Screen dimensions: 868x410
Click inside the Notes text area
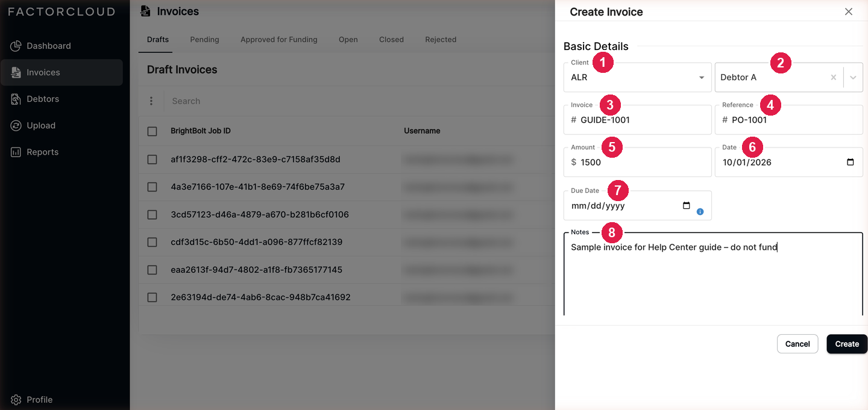tap(713, 274)
